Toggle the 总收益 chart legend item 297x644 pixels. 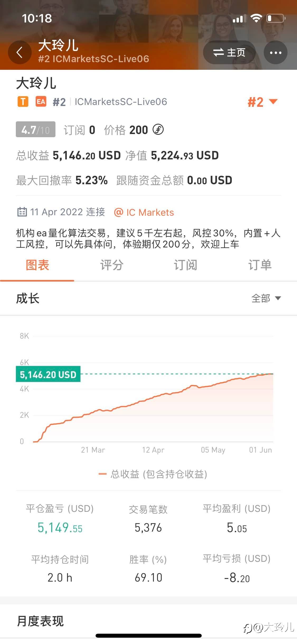pos(153,474)
